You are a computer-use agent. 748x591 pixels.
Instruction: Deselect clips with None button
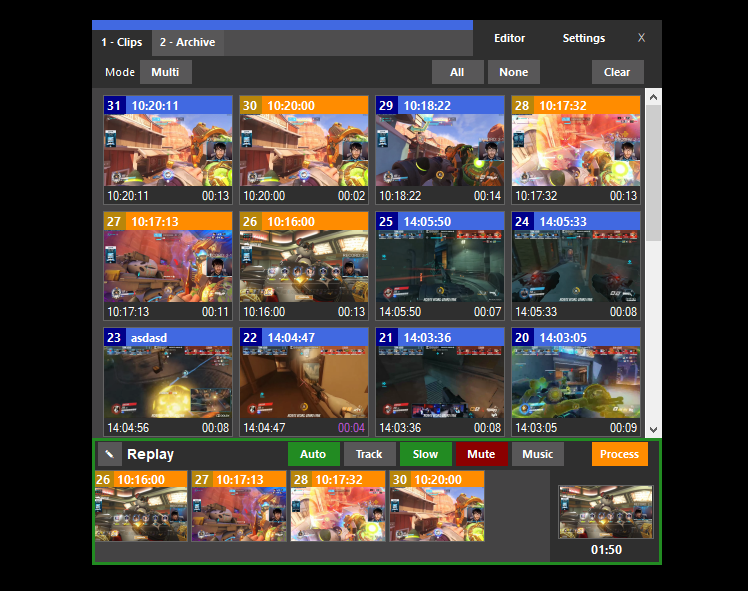pyautogui.click(x=514, y=72)
